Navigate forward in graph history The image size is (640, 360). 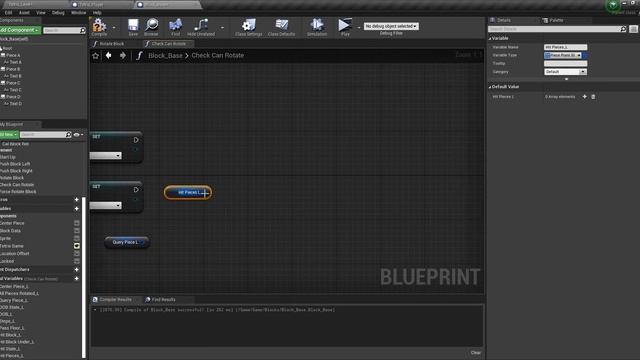point(122,56)
